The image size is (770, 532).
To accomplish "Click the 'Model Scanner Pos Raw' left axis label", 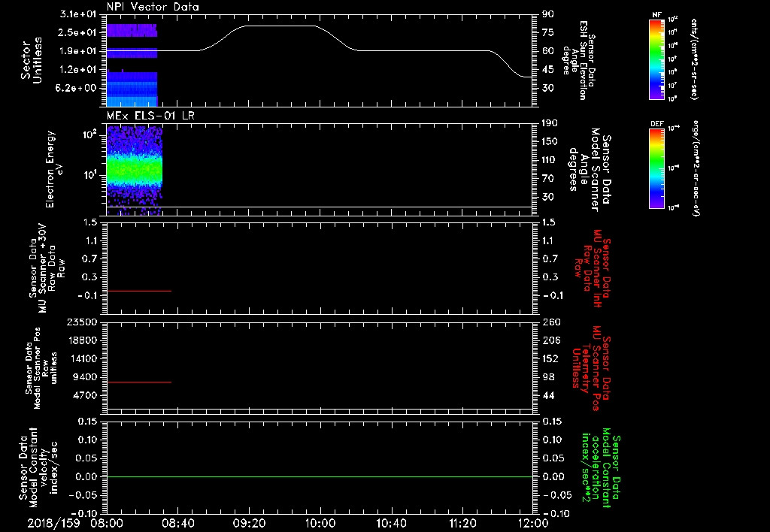I will pos(41,368).
